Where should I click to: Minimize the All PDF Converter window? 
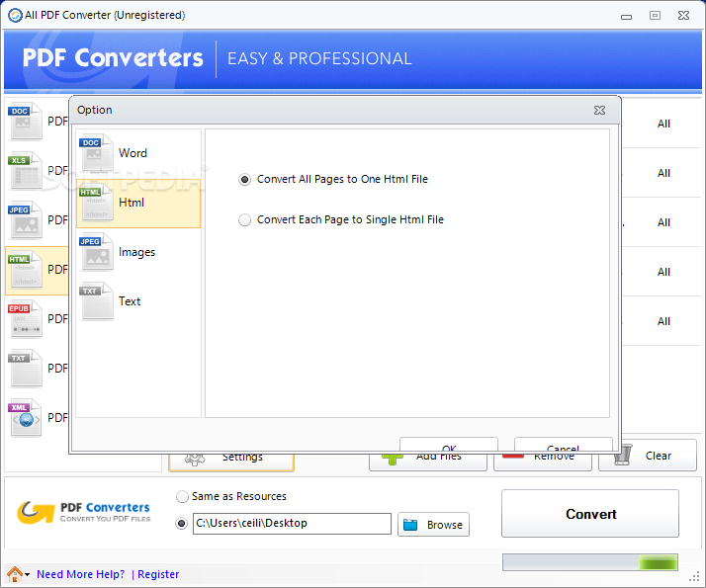pyautogui.click(x=626, y=17)
